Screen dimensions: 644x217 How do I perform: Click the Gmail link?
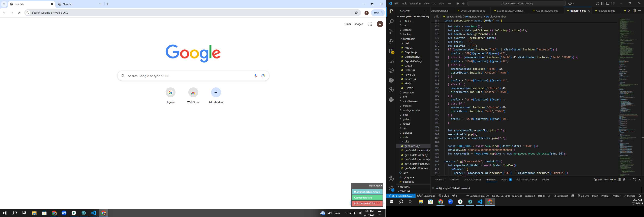(x=348, y=24)
